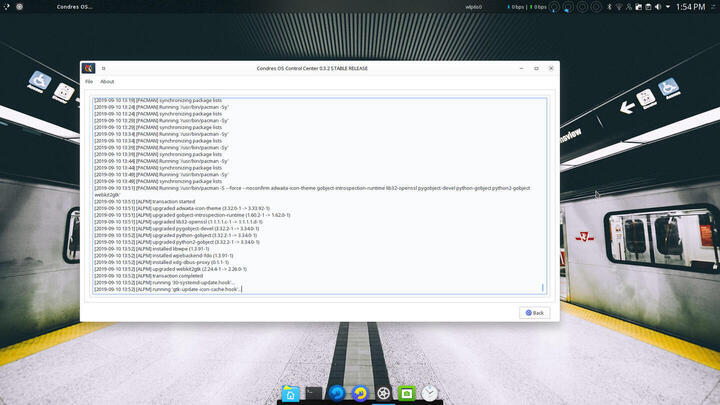The image size is (720, 405).
Task: Click the log line 'transaction completed'
Action: tap(148, 276)
